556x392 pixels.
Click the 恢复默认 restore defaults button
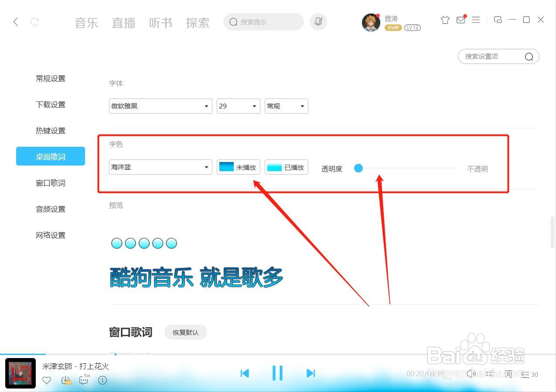click(x=185, y=332)
